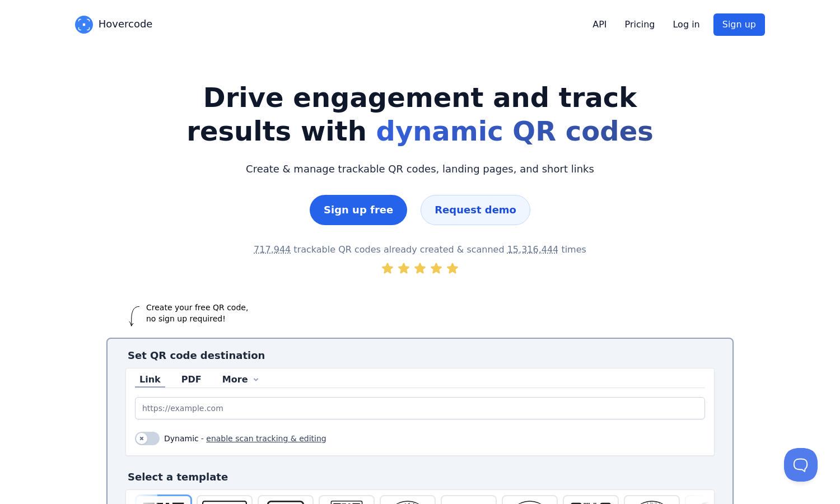Click Log in in the header
The image size is (840, 504).
pos(686,25)
